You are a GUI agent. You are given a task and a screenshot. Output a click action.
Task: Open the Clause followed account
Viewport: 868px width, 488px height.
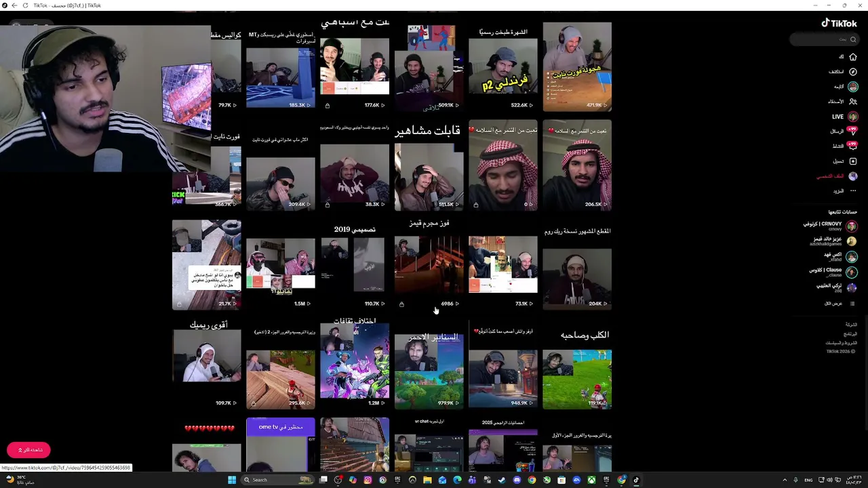(833, 272)
